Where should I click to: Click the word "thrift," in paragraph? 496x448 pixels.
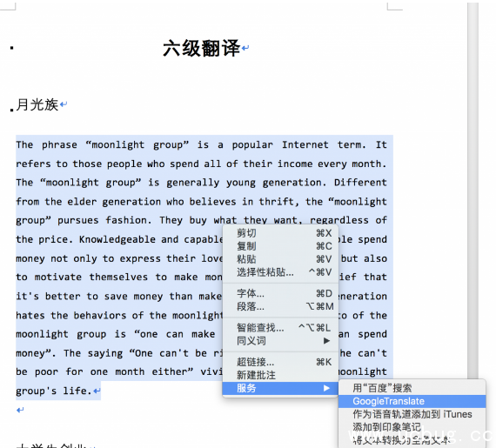pos(279,202)
